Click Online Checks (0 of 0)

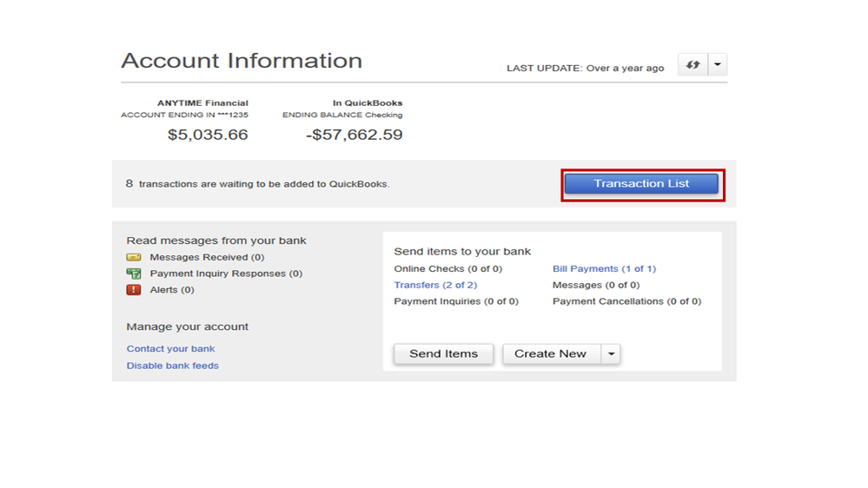447,269
